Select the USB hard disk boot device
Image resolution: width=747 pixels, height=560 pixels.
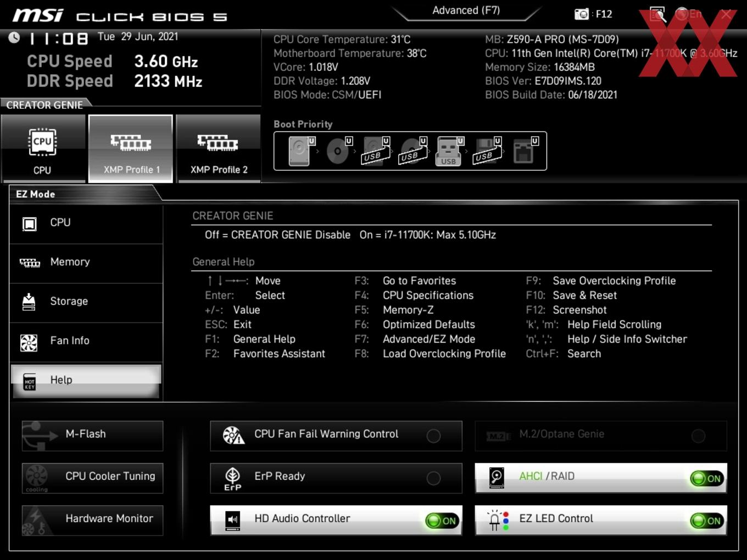(375, 151)
